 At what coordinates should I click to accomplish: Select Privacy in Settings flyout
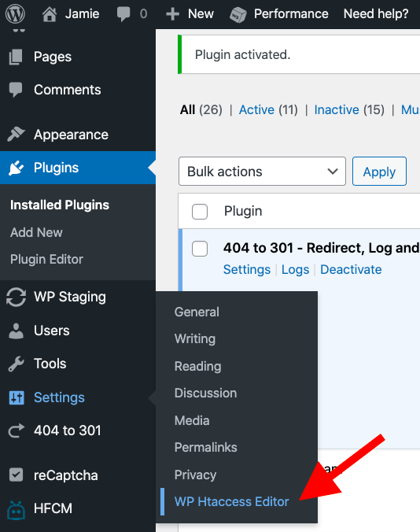(x=195, y=475)
